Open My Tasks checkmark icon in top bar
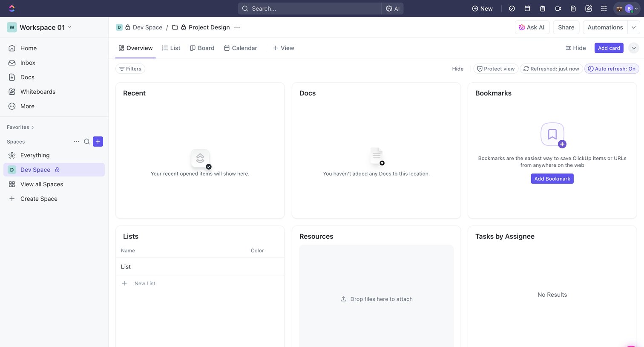Viewport: 644px width, 347px height. 512,9
